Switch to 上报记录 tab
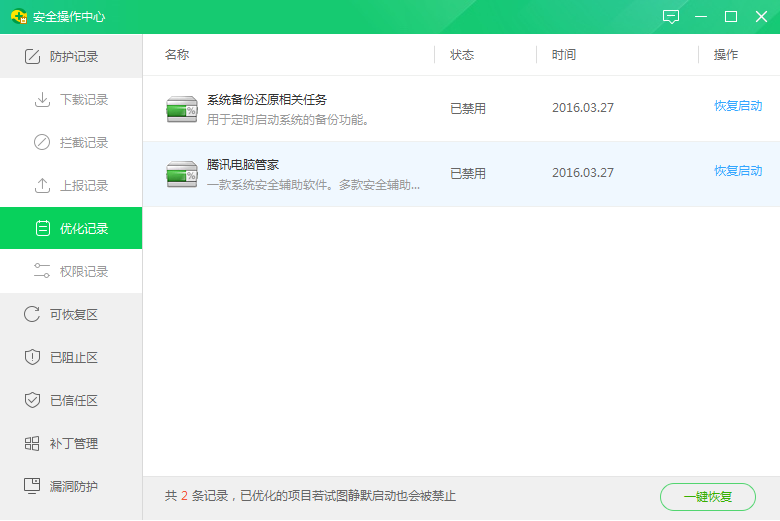Viewport: 780px width, 521px height. pos(71,185)
